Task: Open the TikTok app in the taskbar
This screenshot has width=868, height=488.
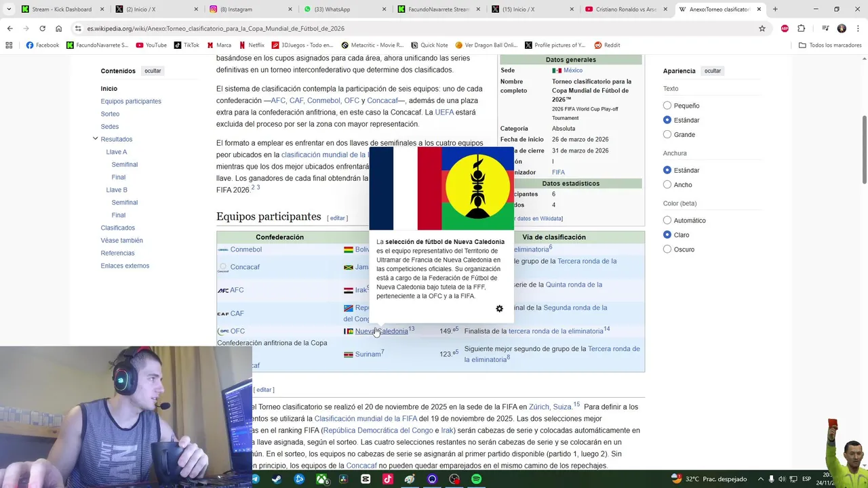Action: 388,479
